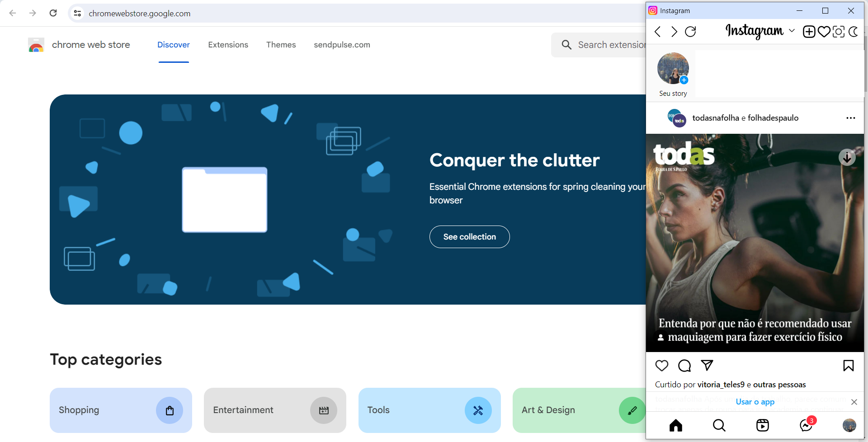
Task: Create a new Instagram post
Action: [x=809, y=32]
